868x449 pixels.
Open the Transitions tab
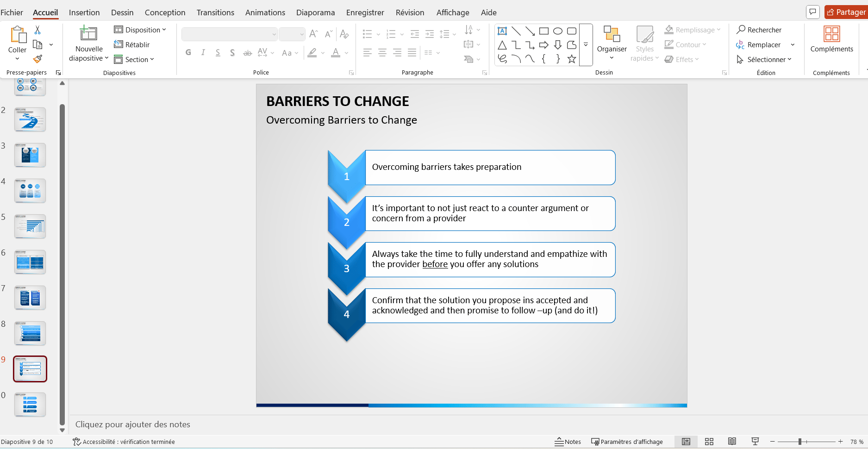pyautogui.click(x=215, y=12)
